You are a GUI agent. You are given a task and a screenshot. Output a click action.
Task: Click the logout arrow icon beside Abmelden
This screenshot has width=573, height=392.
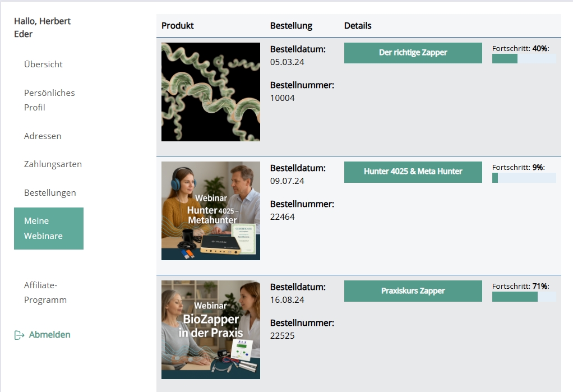point(19,335)
